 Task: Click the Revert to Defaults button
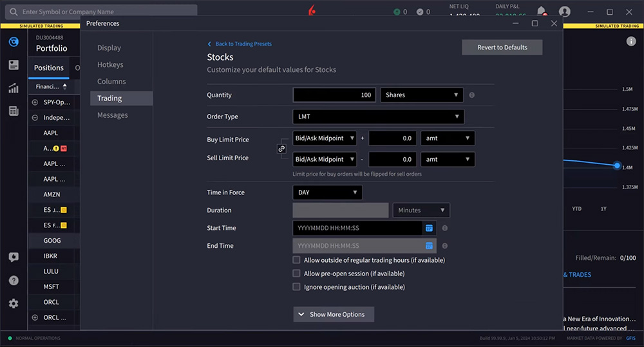pos(502,47)
